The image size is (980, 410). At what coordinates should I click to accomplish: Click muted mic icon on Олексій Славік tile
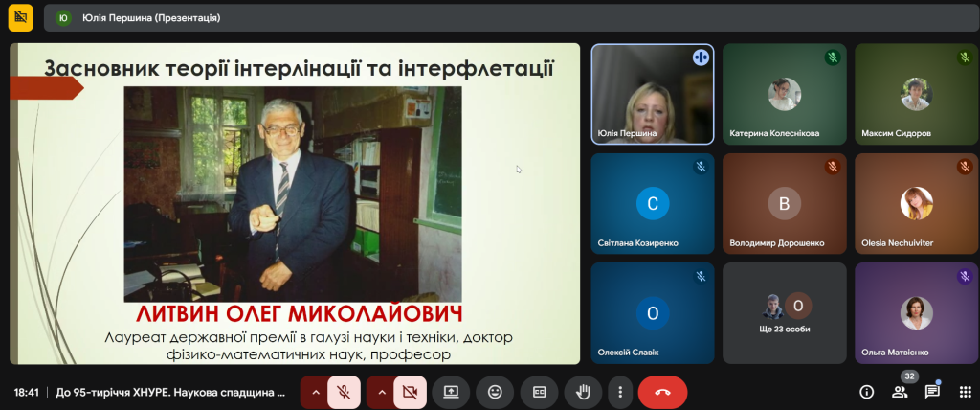(x=700, y=276)
